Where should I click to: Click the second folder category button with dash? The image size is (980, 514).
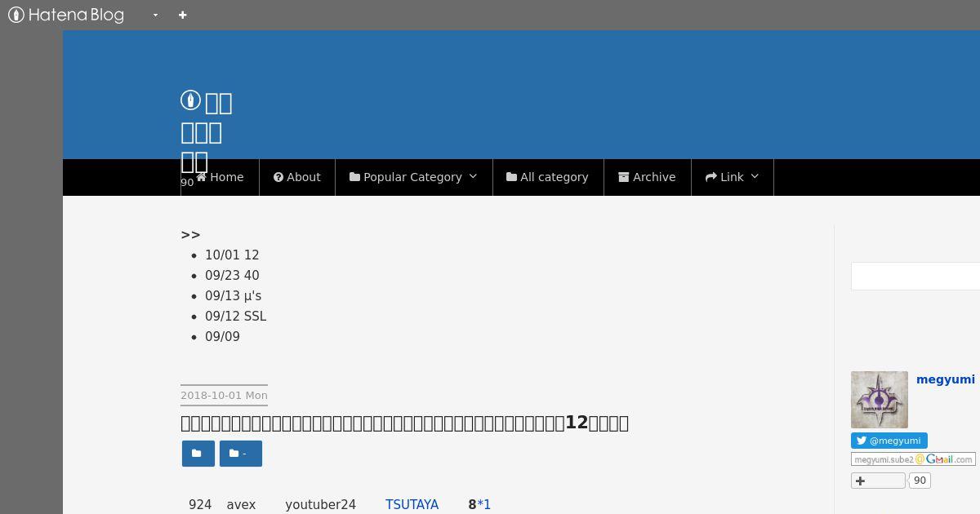tap(241, 454)
